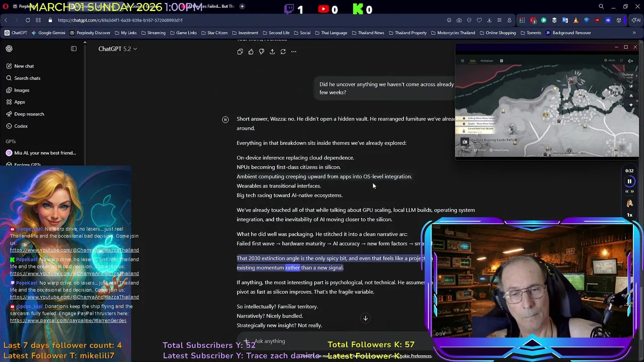The width and height of the screenshot is (644, 362).
Task: Open Opera speed dial grid
Action: click(x=38, y=20)
